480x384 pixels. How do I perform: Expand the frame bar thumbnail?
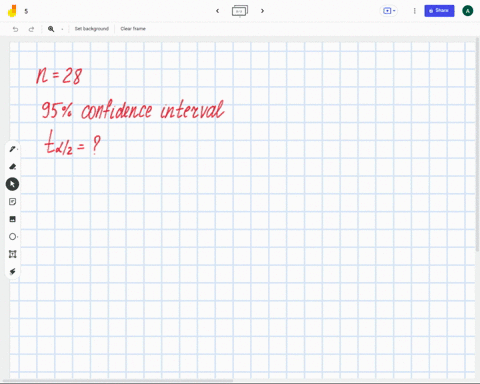[x=240, y=11]
